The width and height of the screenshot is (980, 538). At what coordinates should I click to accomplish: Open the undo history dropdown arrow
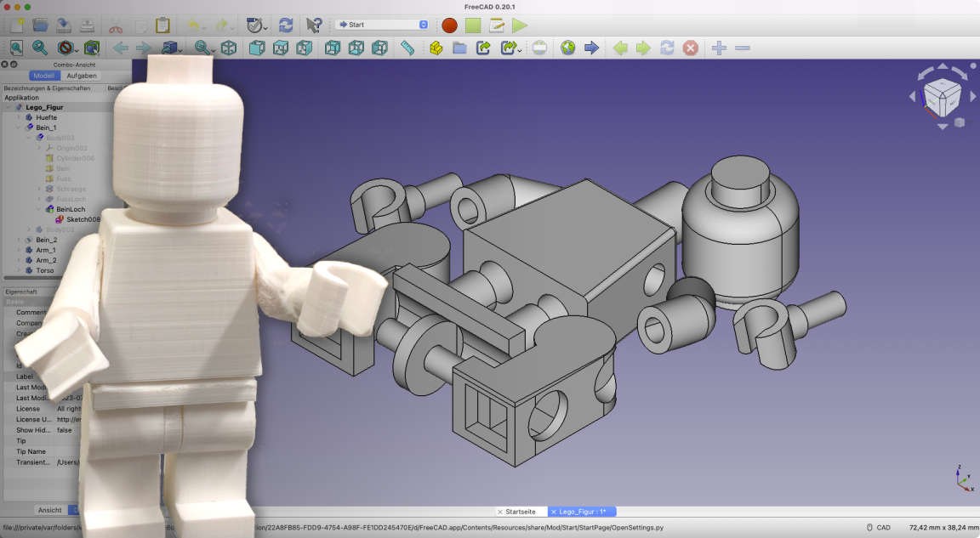point(204,27)
